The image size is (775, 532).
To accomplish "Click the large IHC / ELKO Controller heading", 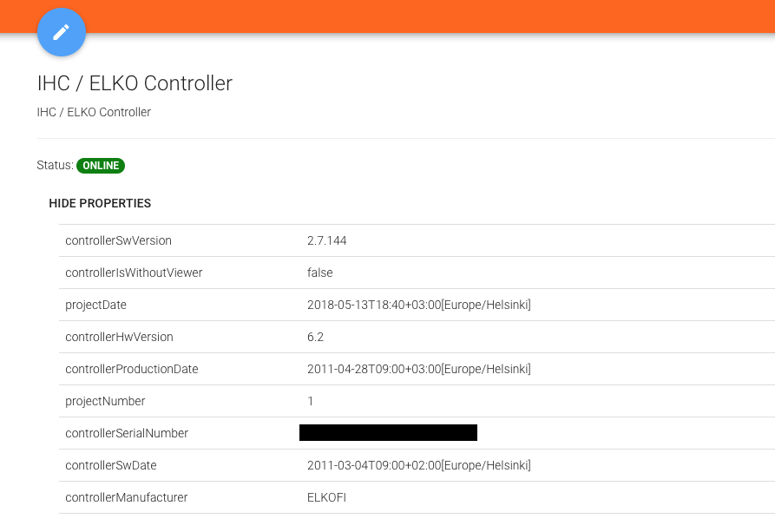I will [x=135, y=83].
